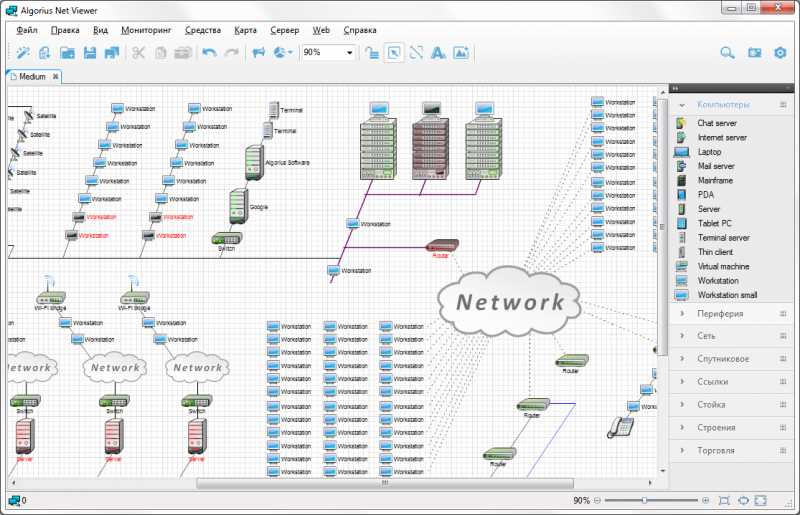The height and width of the screenshot is (515, 800).
Task: Click the red Router device on the map
Action: click(x=442, y=246)
